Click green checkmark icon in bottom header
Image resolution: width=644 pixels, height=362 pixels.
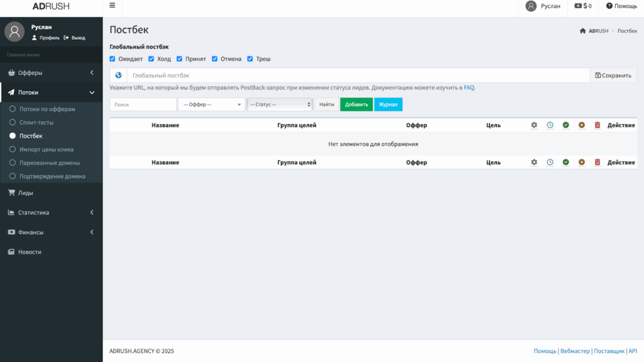click(566, 162)
